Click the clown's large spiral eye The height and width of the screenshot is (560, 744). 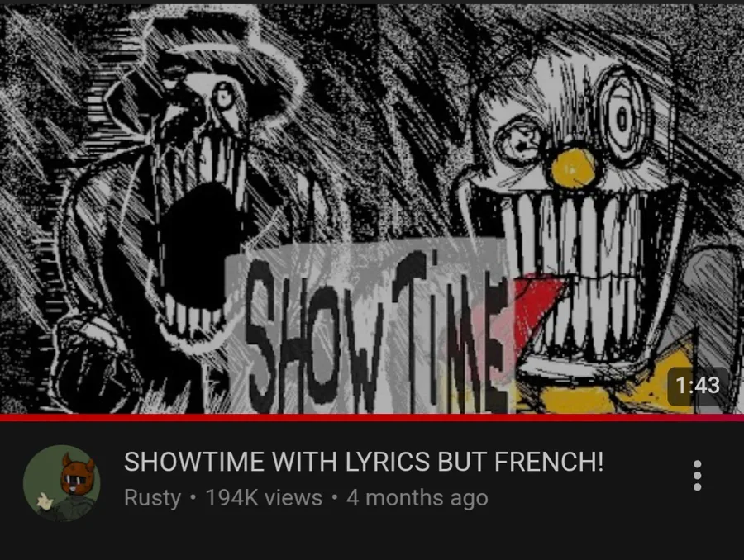(x=621, y=116)
